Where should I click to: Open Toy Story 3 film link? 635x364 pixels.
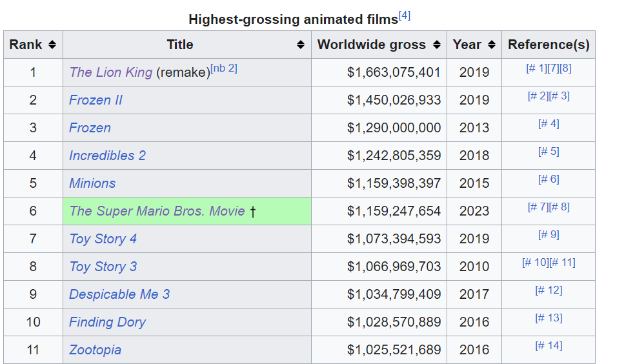tap(103, 267)
